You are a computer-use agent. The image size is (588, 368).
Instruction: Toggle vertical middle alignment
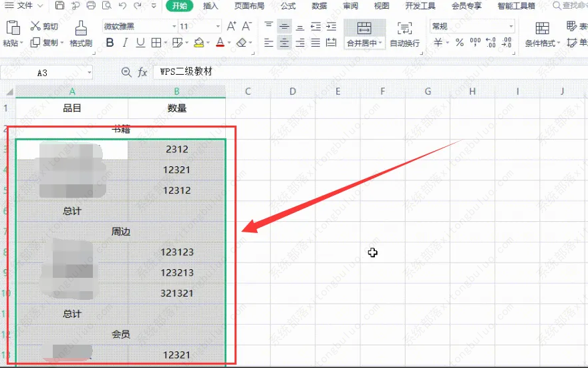tap(284, 26)
